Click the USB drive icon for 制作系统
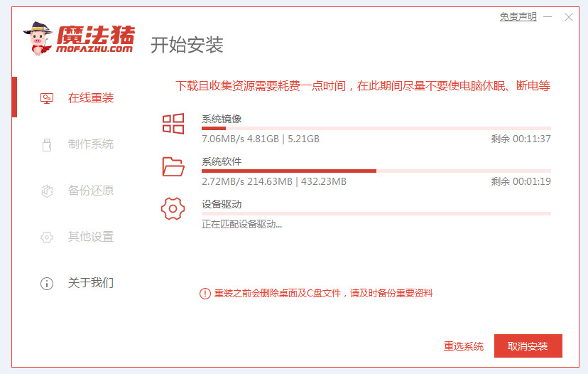588x374 pixels. tap(47, 144)
